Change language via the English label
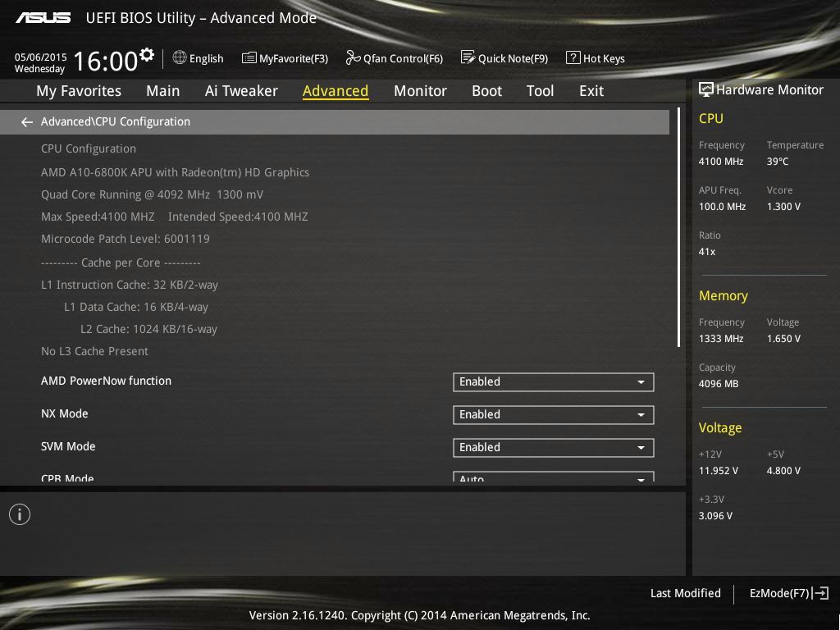 tap(206, 58)
